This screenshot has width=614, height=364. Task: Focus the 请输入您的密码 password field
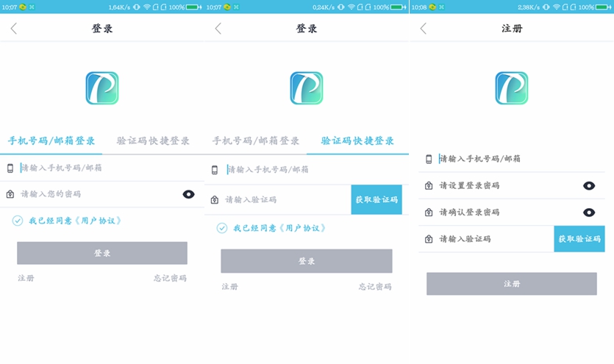pyautogui.click(x=96, y=194)
